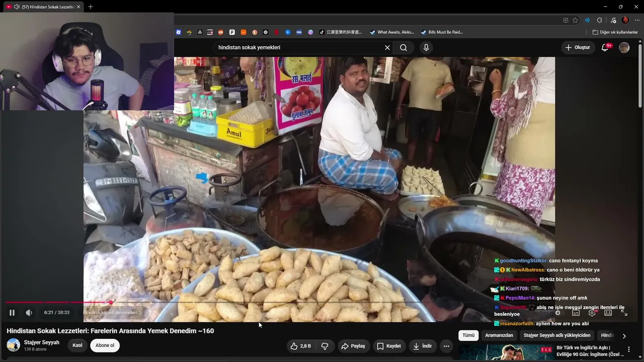Download the video with İndir
Viewport: 644px width, 362px height.
(x=422, y=346)
